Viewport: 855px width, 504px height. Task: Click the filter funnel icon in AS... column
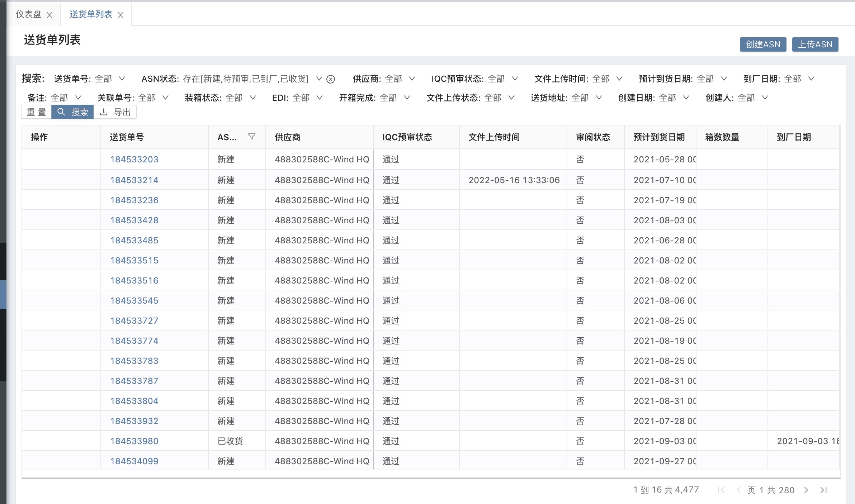click(252, 137)
